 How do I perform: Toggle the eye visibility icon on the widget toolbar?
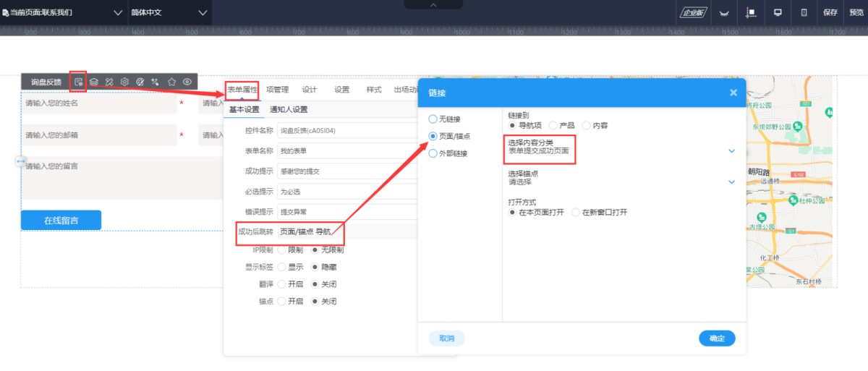pos(187,82)
